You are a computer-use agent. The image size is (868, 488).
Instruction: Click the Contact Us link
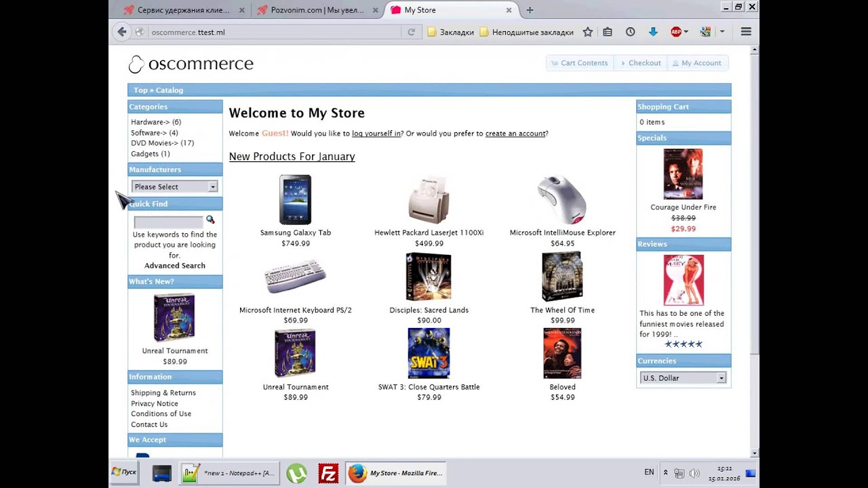tap(149, 424)
